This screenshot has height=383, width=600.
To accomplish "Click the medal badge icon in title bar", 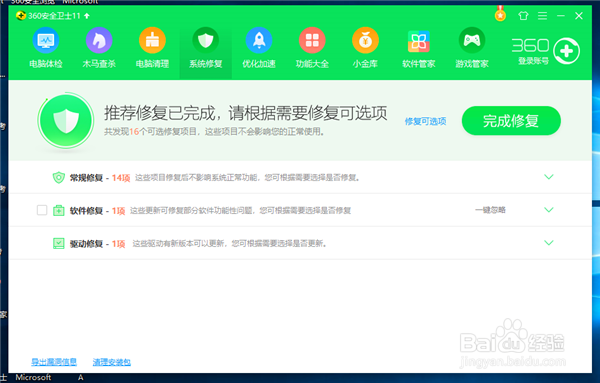I will tap(500, 14).
